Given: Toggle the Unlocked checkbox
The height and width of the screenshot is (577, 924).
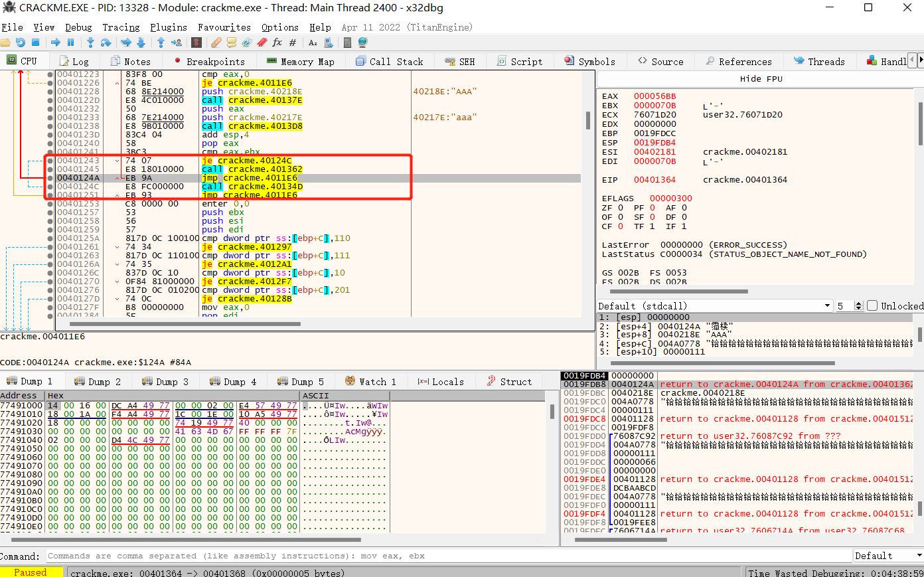Looking at the screenshot, I should 872,305.
